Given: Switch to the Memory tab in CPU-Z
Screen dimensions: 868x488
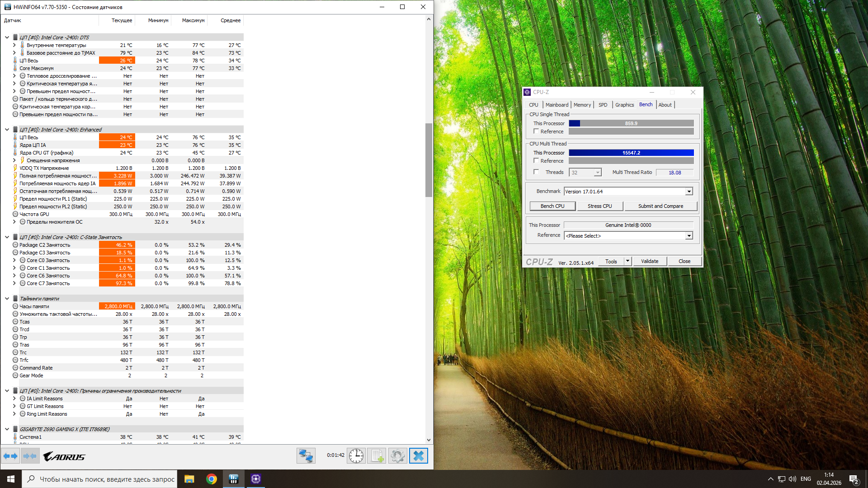Looking at the screenshot, I should click(582, 105).
